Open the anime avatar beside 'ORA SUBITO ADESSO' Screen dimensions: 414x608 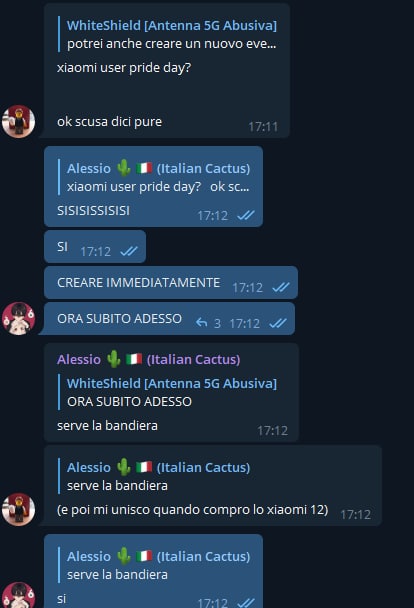point(18,318)
